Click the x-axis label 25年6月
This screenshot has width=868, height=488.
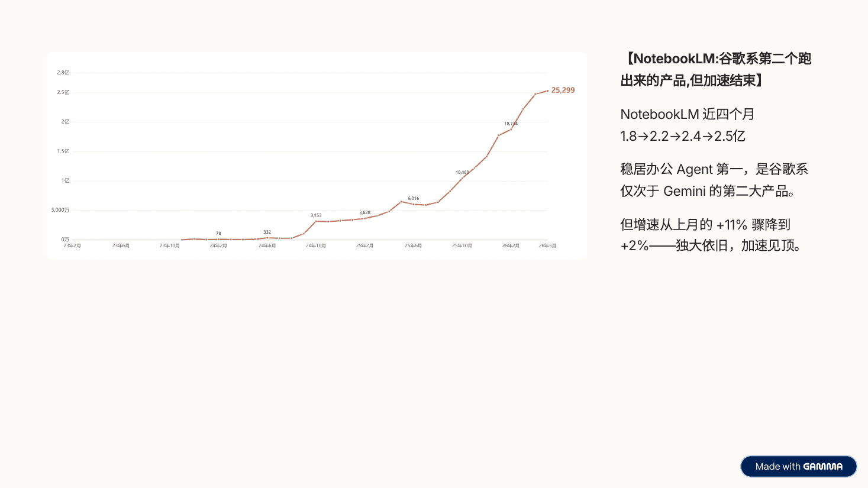point(414,245)
